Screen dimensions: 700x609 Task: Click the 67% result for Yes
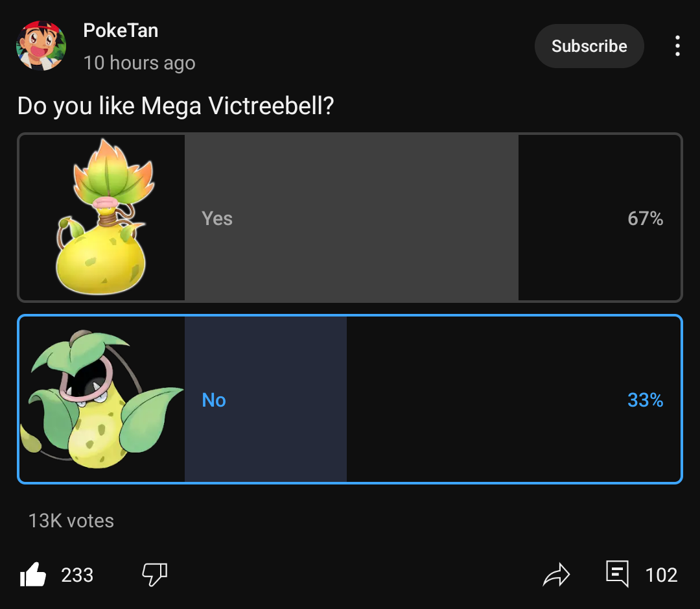pyautogui.click(x=645, y=219)
